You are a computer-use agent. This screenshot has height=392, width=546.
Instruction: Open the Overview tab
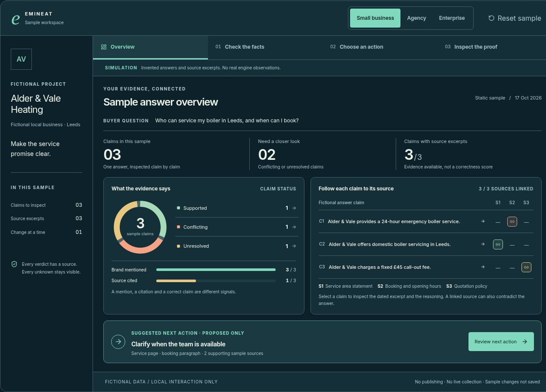pos(150,47)
